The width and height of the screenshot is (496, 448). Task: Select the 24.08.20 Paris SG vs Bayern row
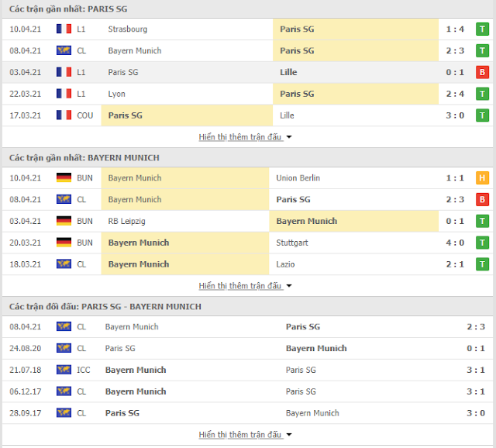(x=248, y=348)
